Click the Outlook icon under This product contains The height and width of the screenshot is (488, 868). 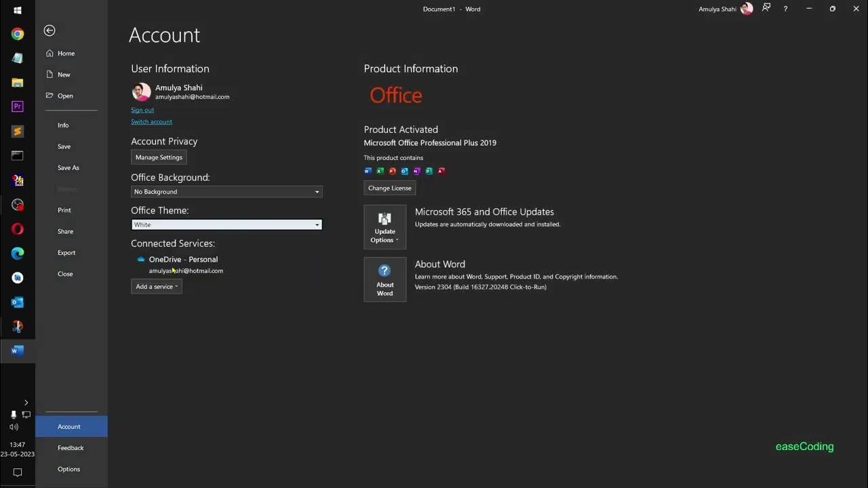pyautogui.click(x=405, y=171)
